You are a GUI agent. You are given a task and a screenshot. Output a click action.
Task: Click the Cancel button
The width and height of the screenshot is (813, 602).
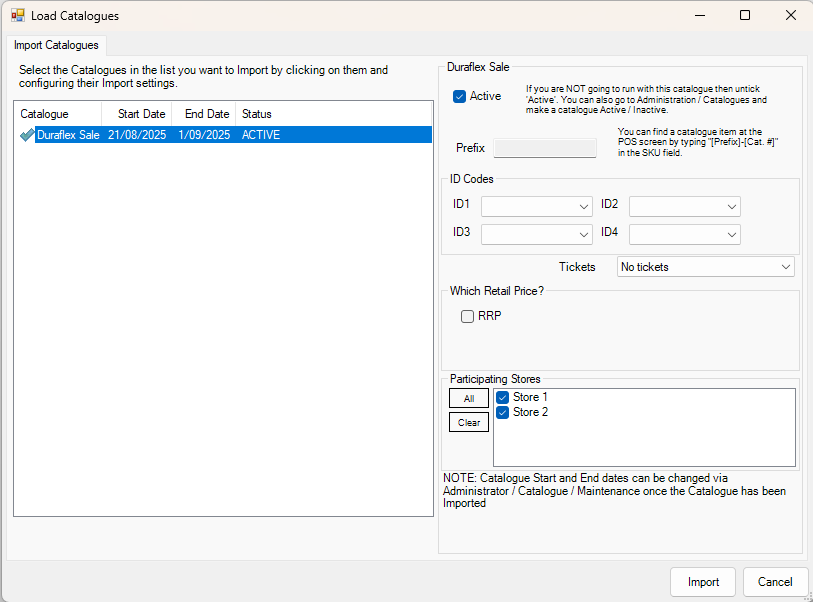(x=775, y=582)
